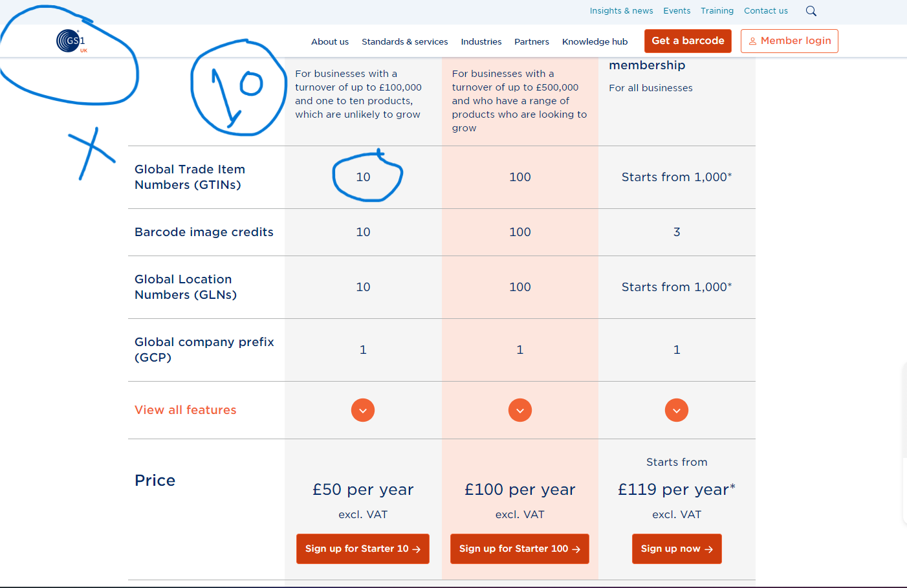907x588 pixels.
Task: Click the arrow on Sign up for Starter 100
Action: coord(576,549)
